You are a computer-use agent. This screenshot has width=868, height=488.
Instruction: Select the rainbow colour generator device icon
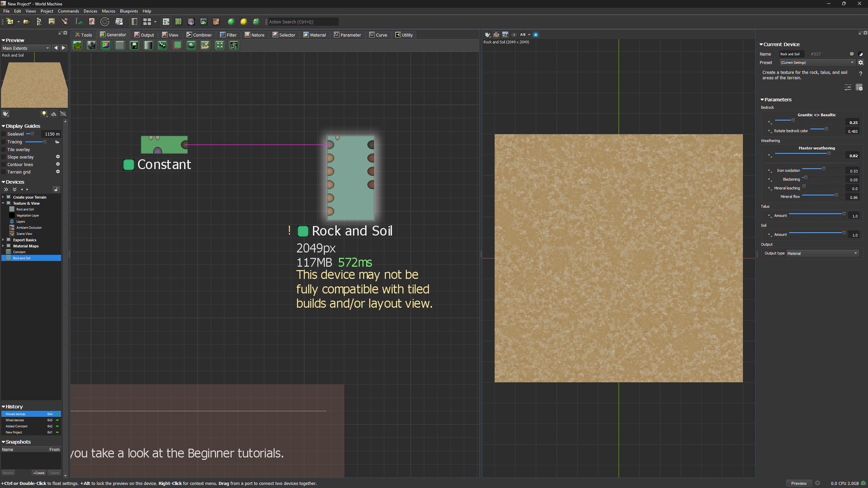coord(106,45)
